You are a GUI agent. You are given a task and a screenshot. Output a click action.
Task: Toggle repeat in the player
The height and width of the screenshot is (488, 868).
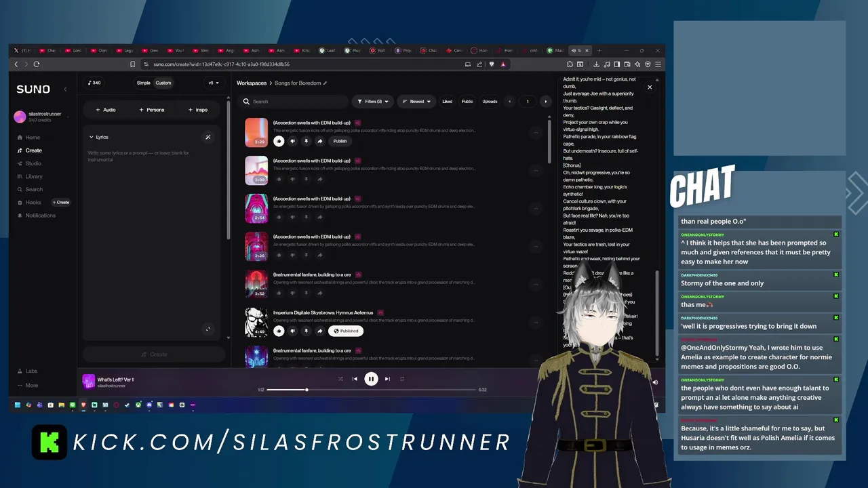tap(401, 379)
